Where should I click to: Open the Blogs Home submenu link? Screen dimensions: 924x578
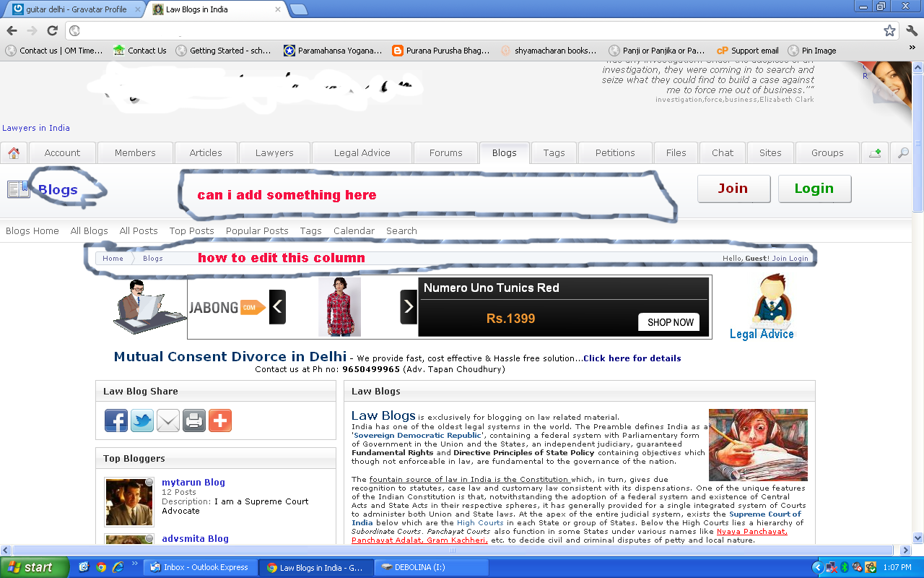32,231
